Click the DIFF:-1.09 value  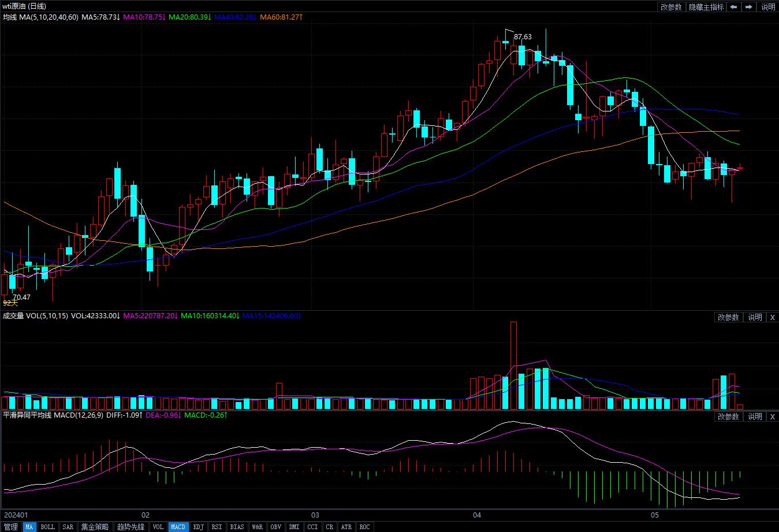click(x=125, y=415)
